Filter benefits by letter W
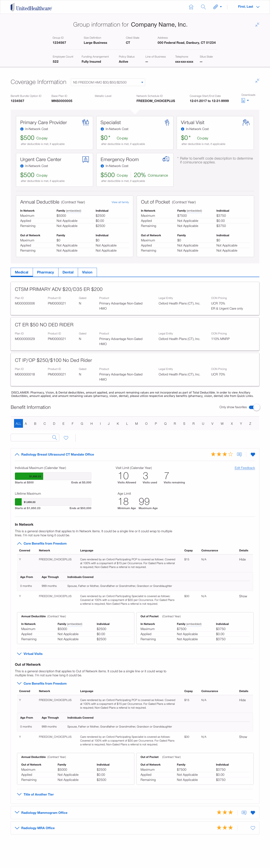This screenshot has width=270, height=868. click(222, 424)
